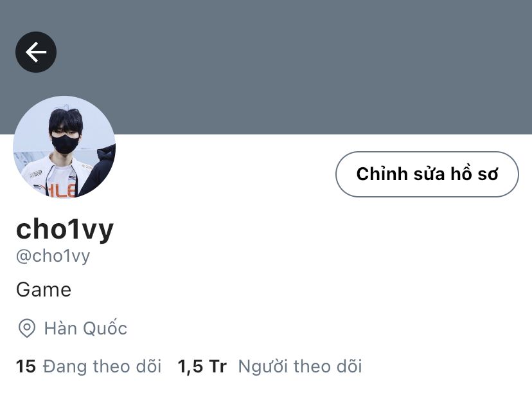Click the Chỉnh sửa hồ sơ button
532x420 pixels.
tap(427, 174)
